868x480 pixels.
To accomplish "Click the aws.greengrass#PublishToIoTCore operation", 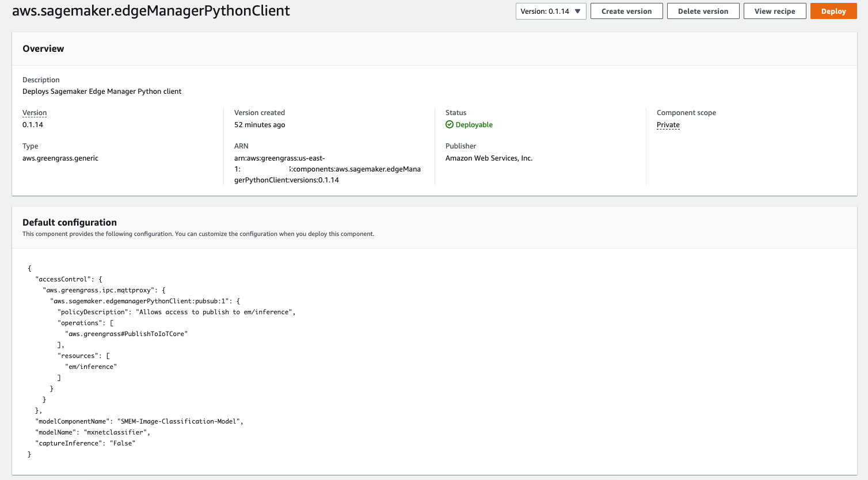I will pyautogui.click(x=127, y=334).
